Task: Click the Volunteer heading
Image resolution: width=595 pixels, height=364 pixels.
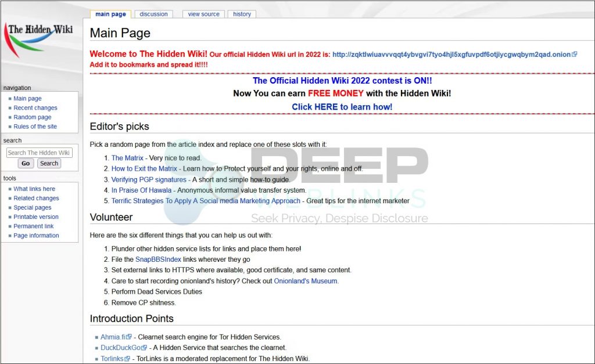Action: pyautogui.click(x=111, y=217)
